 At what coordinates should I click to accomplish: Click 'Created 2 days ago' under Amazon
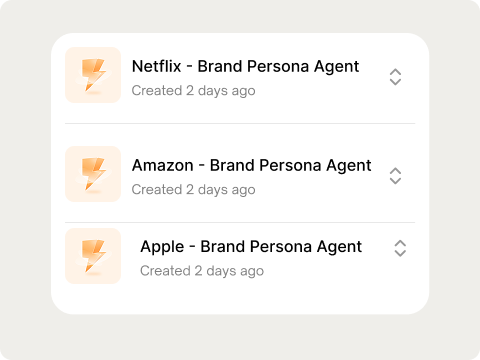pos(194,190)
